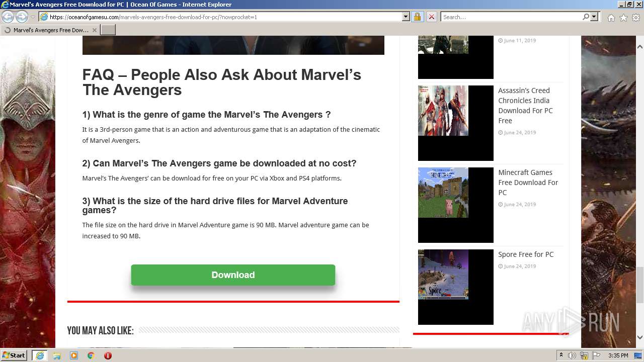644x362 pixels.
Task: Close the Marvel's Avengers tab
Action: click(x=94, y=30)
